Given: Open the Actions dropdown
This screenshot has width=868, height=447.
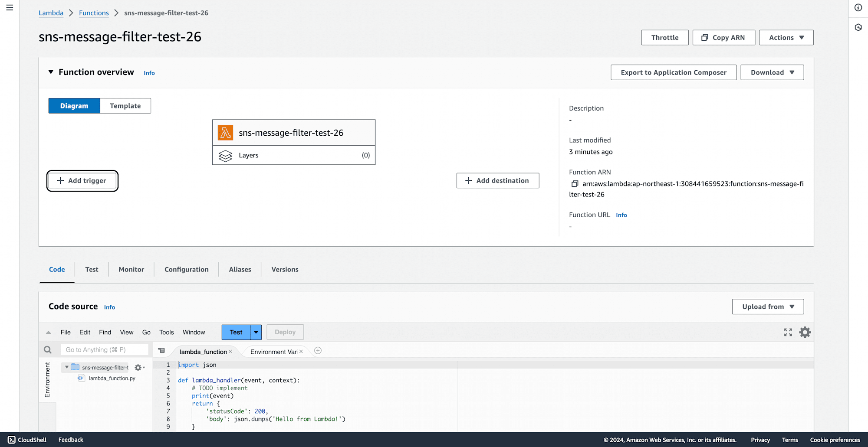Looking at the screenshot, I should pyautogui.click(x=786, y=38).
